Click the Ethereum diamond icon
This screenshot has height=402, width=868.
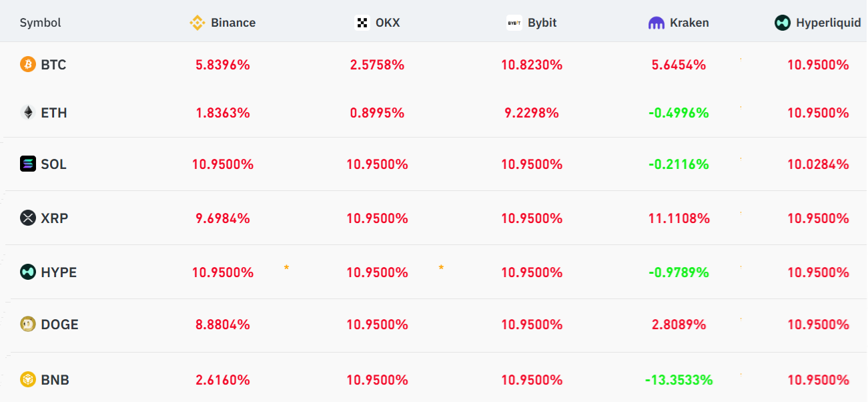coord(27,113)
